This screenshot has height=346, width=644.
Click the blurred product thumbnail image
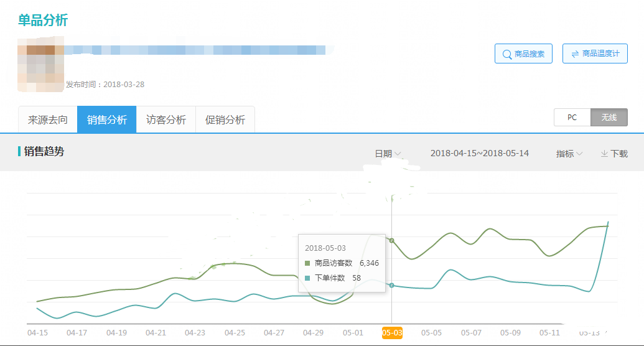40,64
